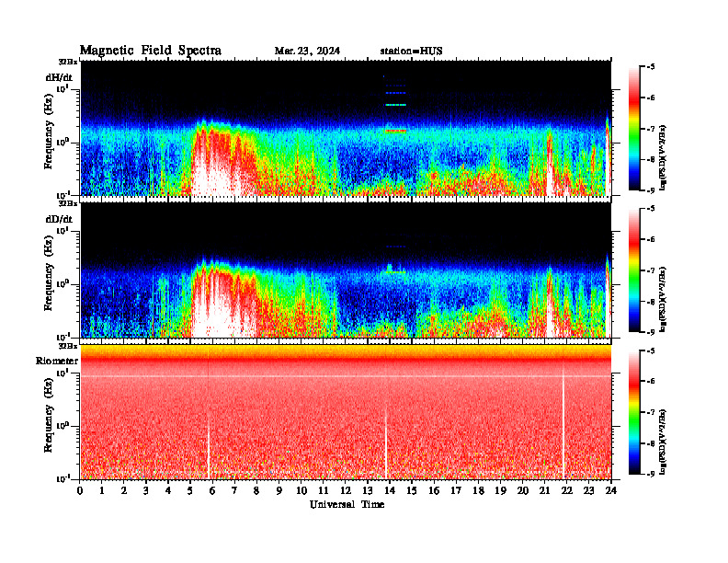Click hour "19" on the Universal Time axis
This screenshot has height=563, width=728.
click(500, 490)
